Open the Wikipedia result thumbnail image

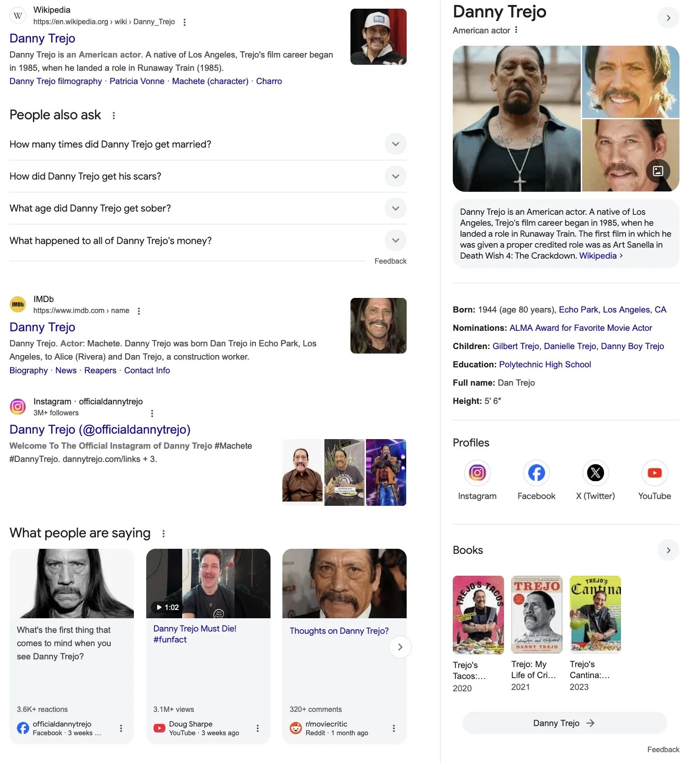(x=378, y=37)
